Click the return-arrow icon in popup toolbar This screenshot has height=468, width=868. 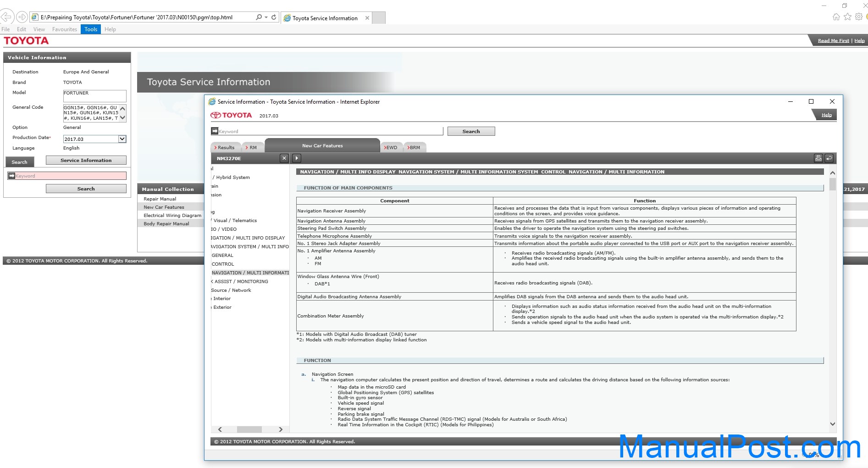[829, 158]
